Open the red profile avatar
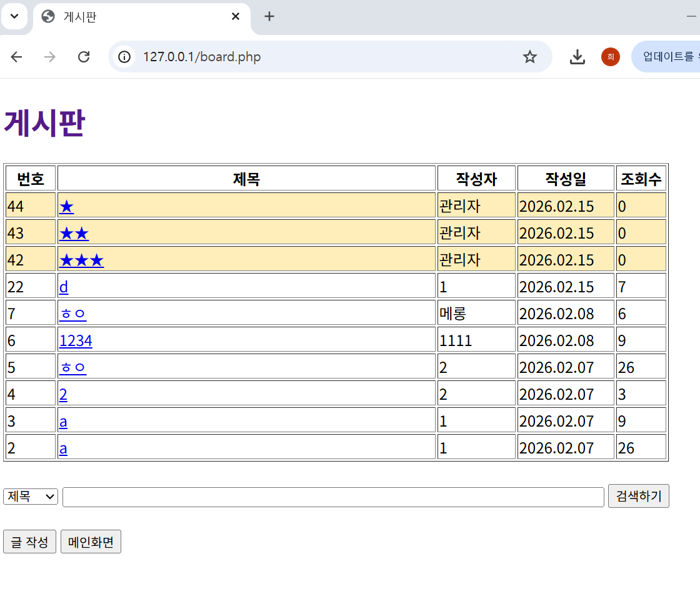 (610, 57)
